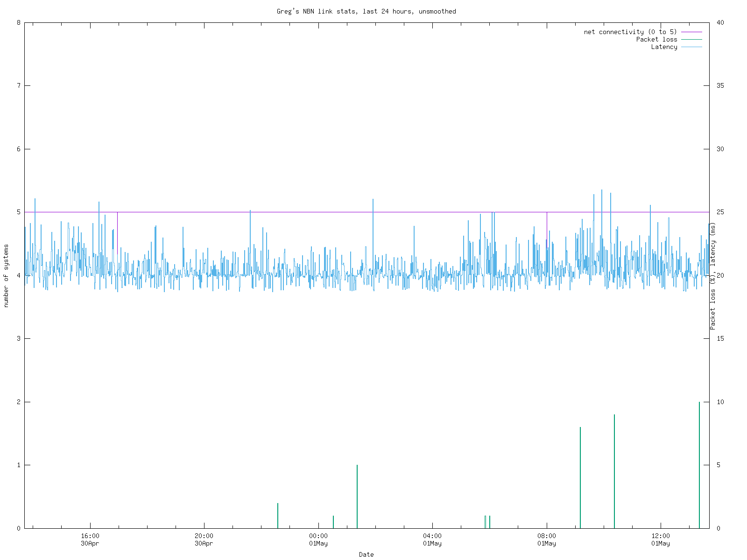This screenshot has height=560, width=747.
Task: Click the blue line sample beside Latency legend
Action: tap(691, 47)
